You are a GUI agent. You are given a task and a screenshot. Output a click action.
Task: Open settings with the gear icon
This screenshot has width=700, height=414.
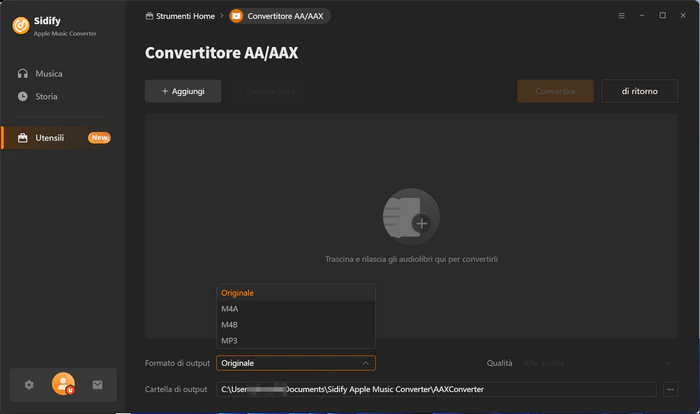pyautogui.click(x=29, y=385)
